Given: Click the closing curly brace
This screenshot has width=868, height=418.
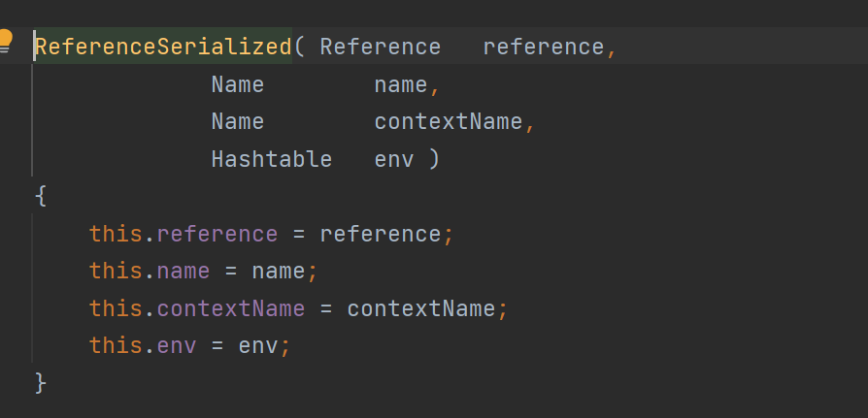Looking at the screenshot, I should [x=40, y=382].
